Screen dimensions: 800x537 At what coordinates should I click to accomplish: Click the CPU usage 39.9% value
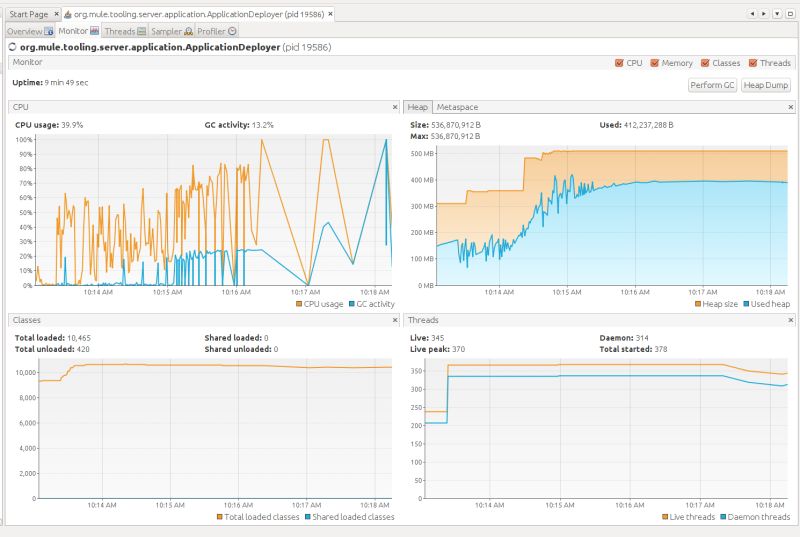pyautogui.click(x=72, y=125)
